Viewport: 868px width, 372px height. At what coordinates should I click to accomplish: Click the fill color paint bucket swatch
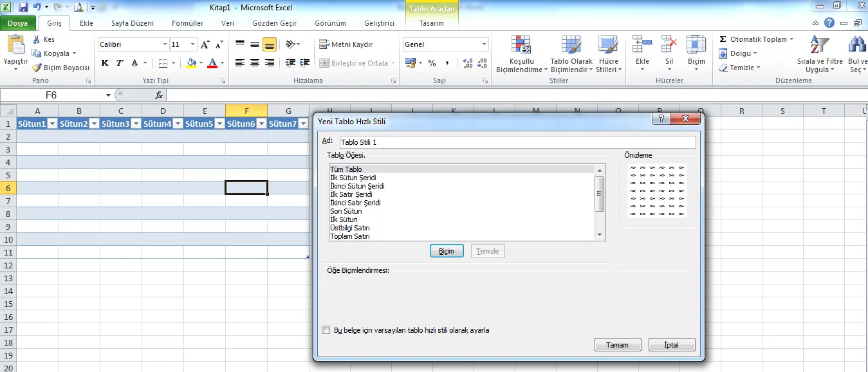tap(190, 63)
